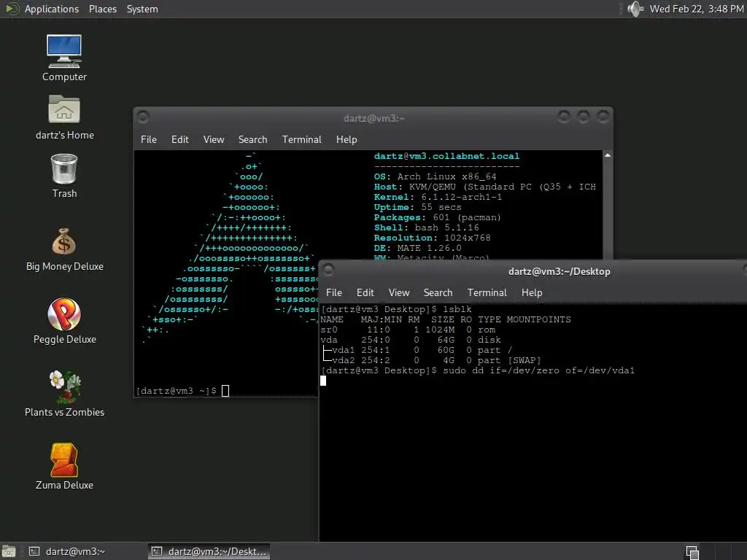The image size is (747, 560).
Task: Click the vda2 row with [SWAP]
Action: coord(431,360)
